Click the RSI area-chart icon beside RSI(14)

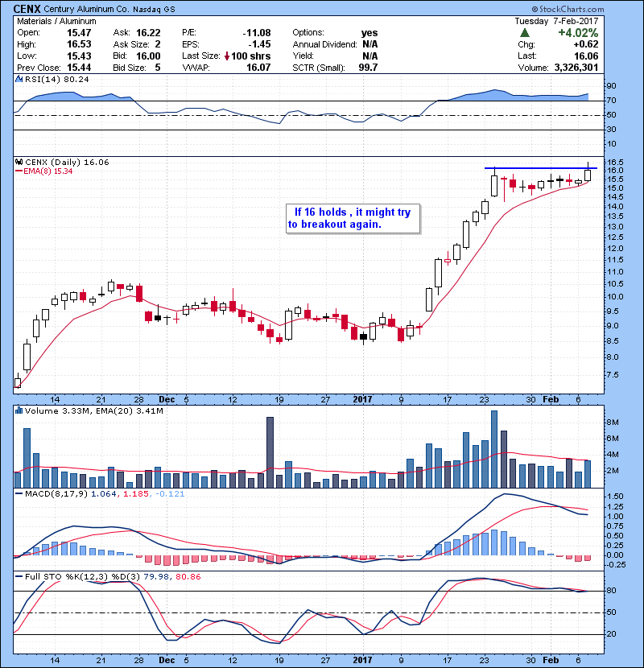click(19, 79)
